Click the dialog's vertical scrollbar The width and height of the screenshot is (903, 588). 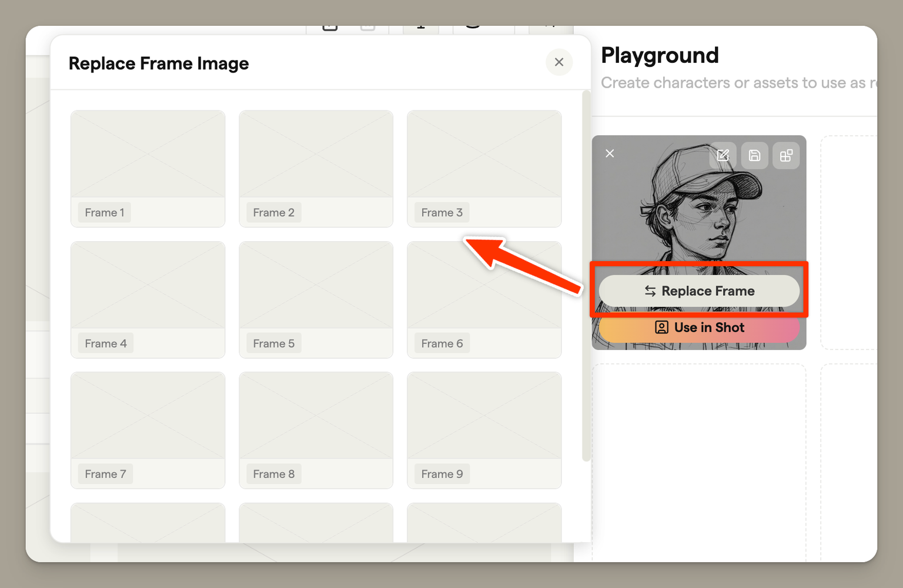tap(586, 276)
